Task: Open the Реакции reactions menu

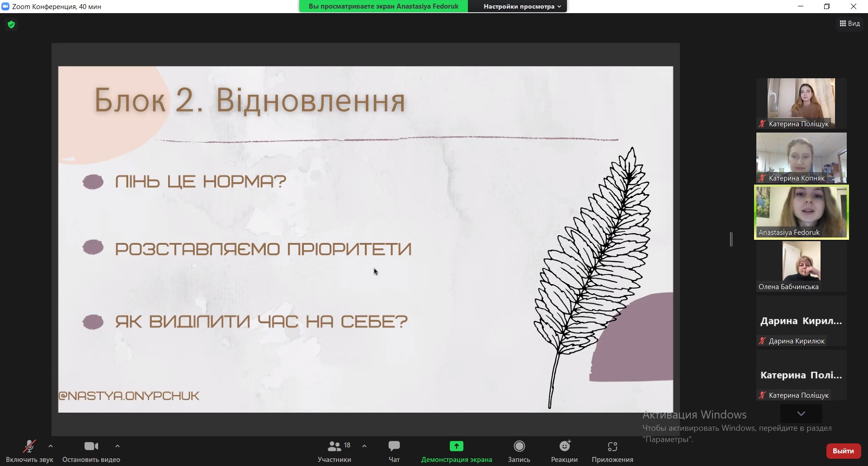Action: [564, 452]
